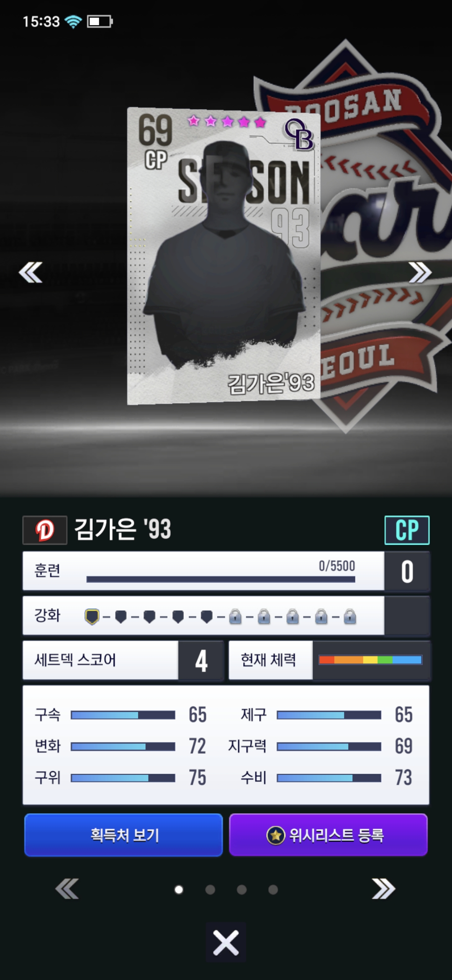Screen dimensions: 452x980
Task: Go to previous page with bottom left arrows
Action: coord(67,889)
